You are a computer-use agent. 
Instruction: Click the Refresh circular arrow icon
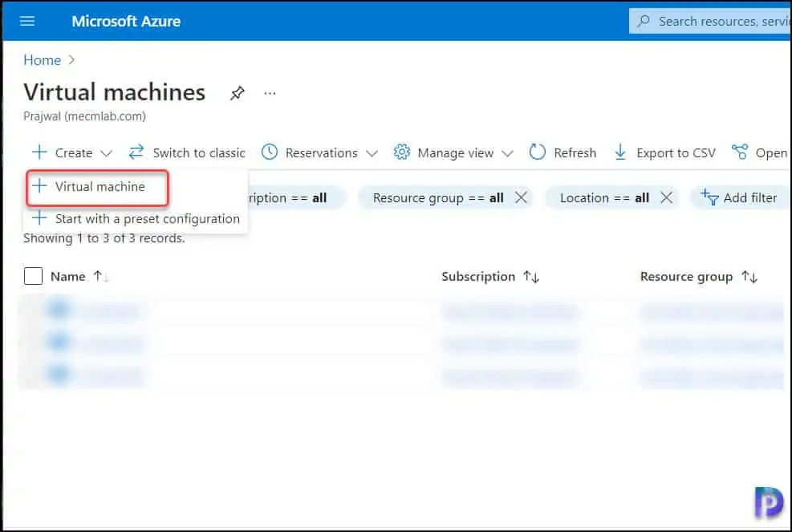point(537,152)
